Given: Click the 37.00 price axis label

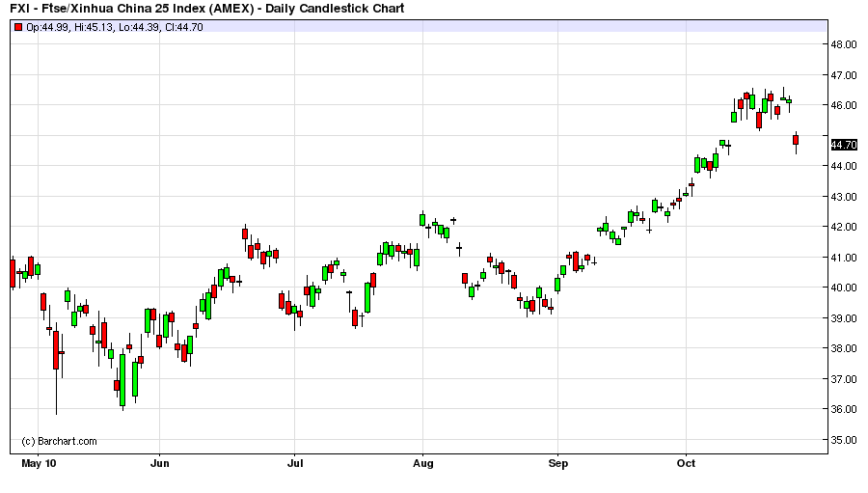Looking at the screenshot, I should pos(844,379).
